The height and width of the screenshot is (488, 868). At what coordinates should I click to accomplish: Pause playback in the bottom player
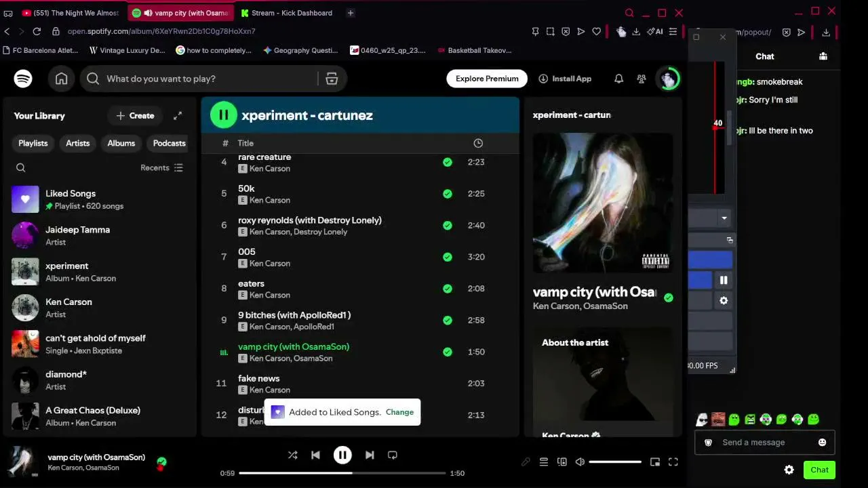coord(342,455)
